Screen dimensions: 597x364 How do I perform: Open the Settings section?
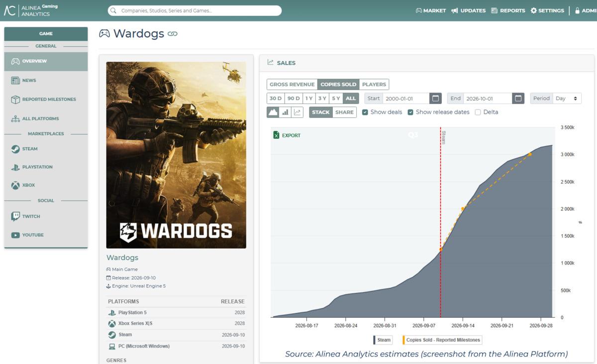click(547, 10)
